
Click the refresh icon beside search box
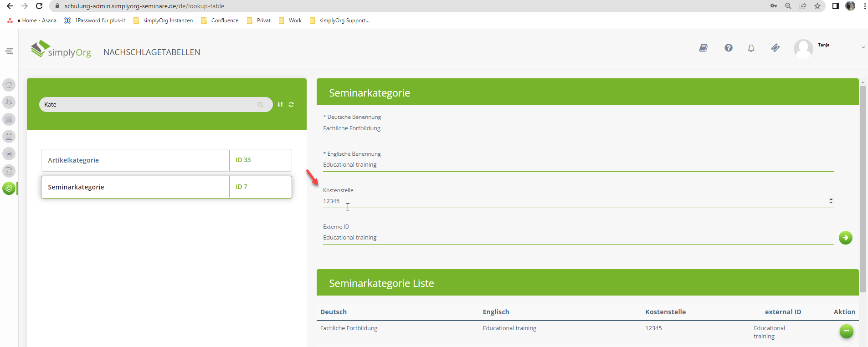pos(291,105)
